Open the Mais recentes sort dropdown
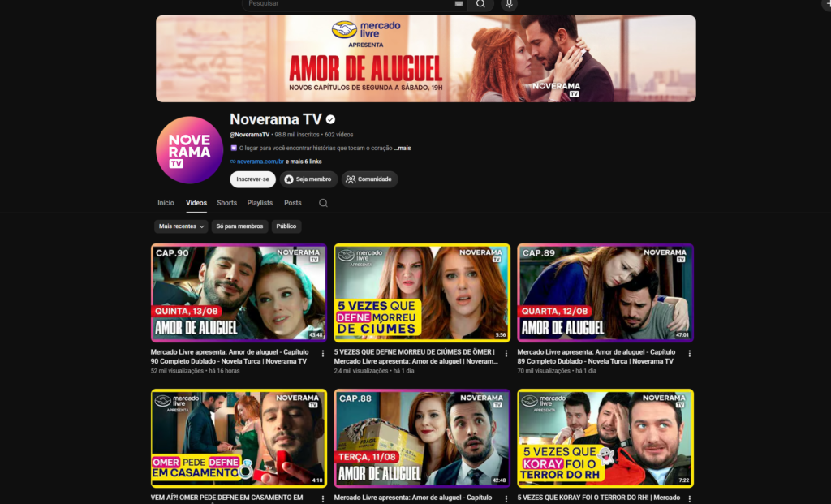This screenshot has height=504, width=831. click(x=181, y=226)
